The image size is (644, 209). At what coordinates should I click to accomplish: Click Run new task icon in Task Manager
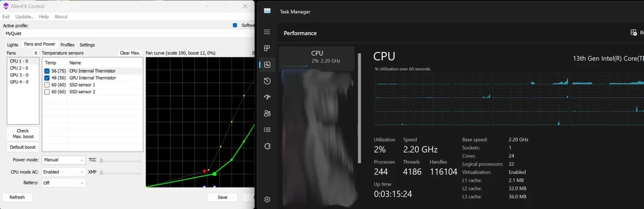pyautogui.click(x=633, y=33)
